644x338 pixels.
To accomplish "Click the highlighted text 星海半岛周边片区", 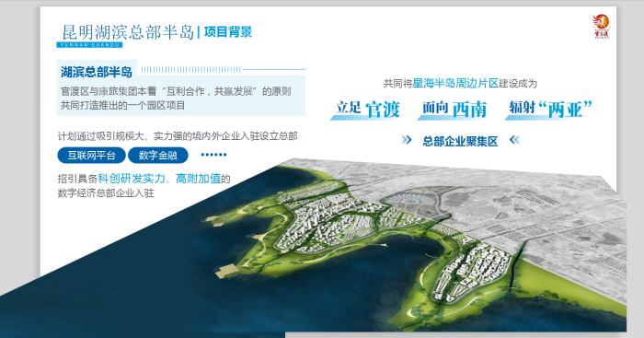I will pyautogui.click(x=455, y=84).
